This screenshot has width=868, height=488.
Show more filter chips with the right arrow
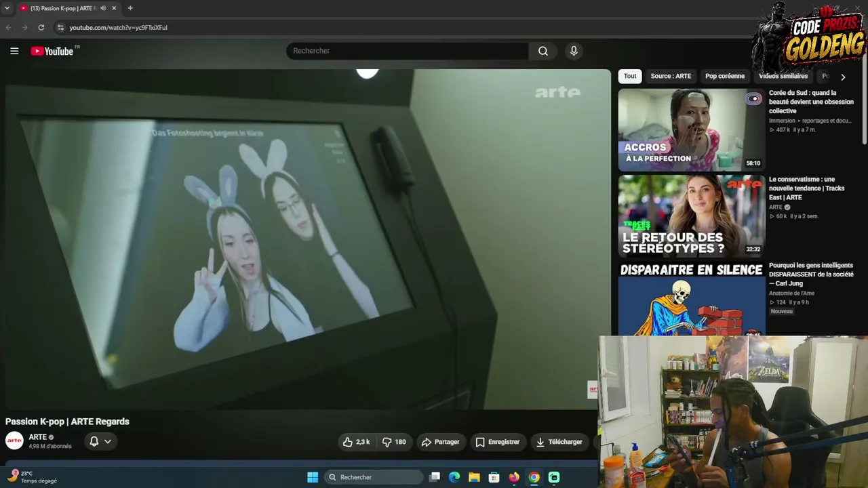843,77
